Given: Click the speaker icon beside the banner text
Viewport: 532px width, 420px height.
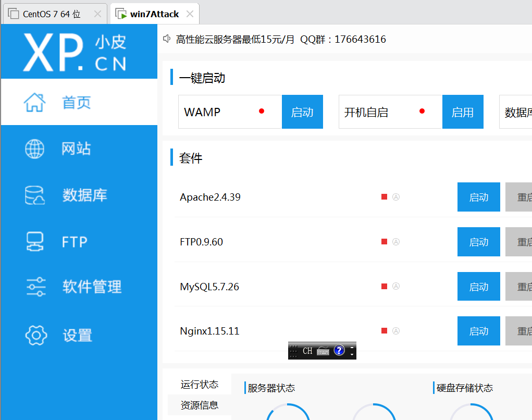Looking at the screenshot, I should coord(166,39).
